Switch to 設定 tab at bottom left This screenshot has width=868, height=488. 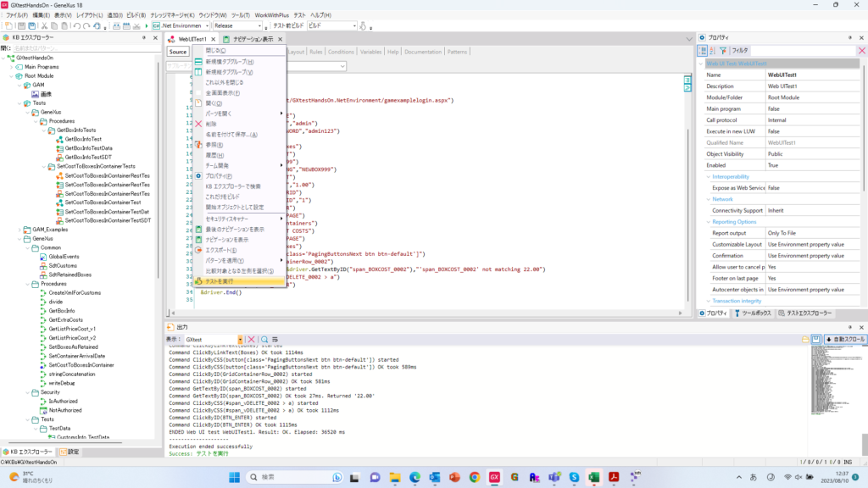click(x=70, y=452)
